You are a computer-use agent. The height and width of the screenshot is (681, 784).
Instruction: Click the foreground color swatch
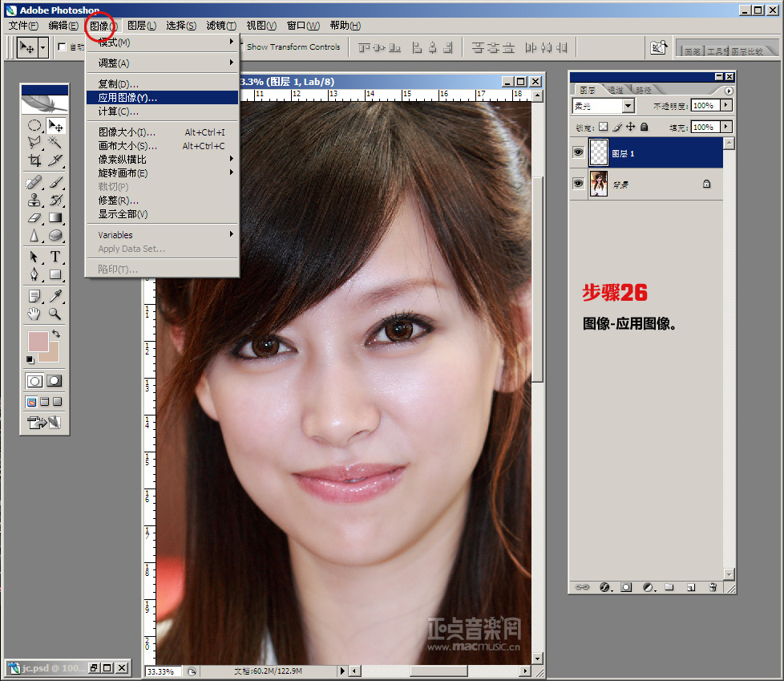pyautogui.click(x=38, y=342)
